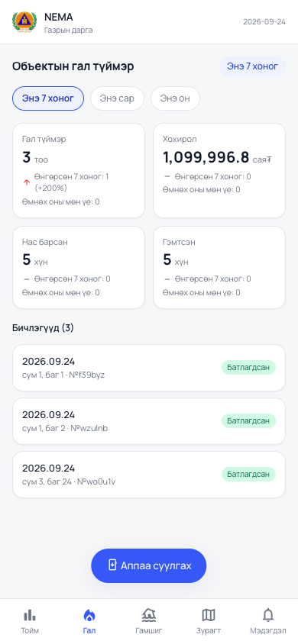Image resolution: width=298 pixels, height=644 pixels.
Task: Switch period filter to Энэ он
Action: point(175,98)
